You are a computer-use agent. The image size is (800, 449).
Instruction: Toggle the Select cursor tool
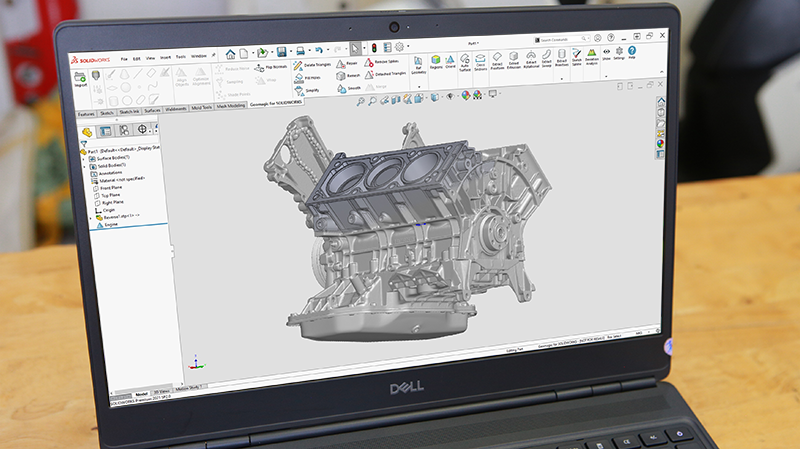click(x=355, y=48)
